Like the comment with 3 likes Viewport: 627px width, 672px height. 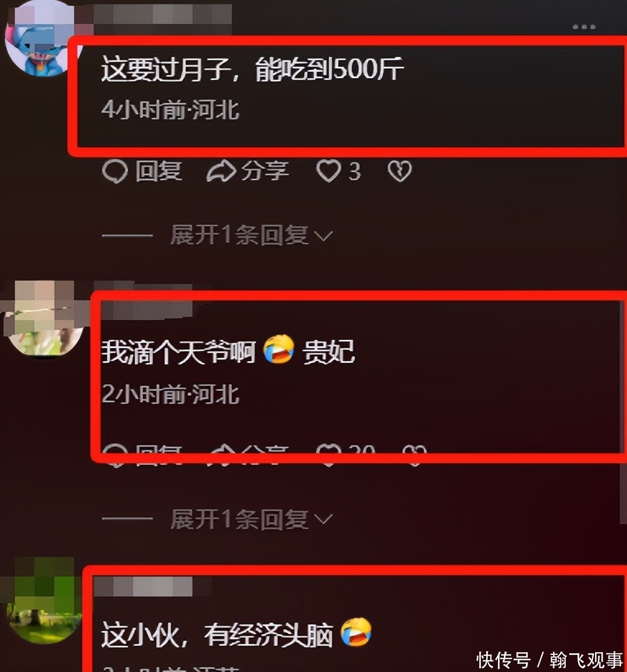[338, 172]
